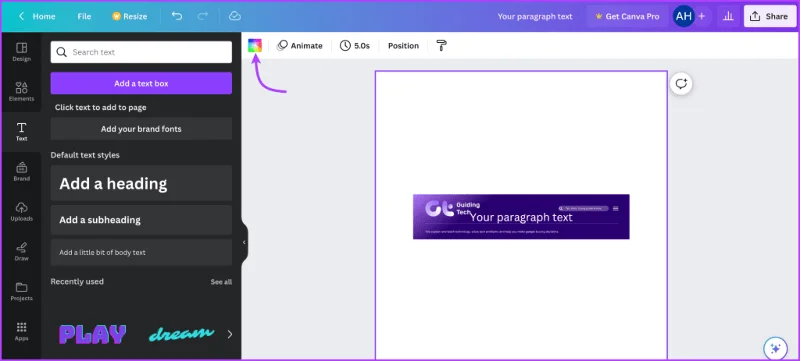Expand more recently used styles arrow
The height and width of the screenshot is (361, 800).
click(x=230, y=334)
